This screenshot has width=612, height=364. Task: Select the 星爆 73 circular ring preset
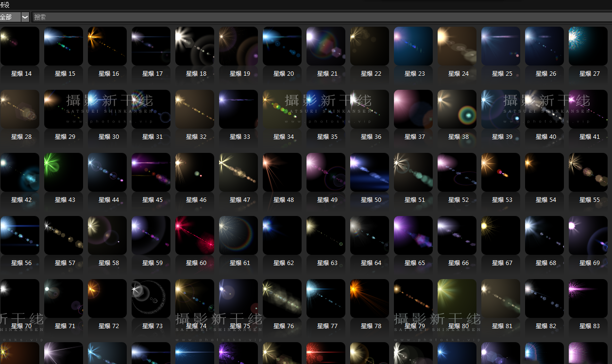(151, 298)
